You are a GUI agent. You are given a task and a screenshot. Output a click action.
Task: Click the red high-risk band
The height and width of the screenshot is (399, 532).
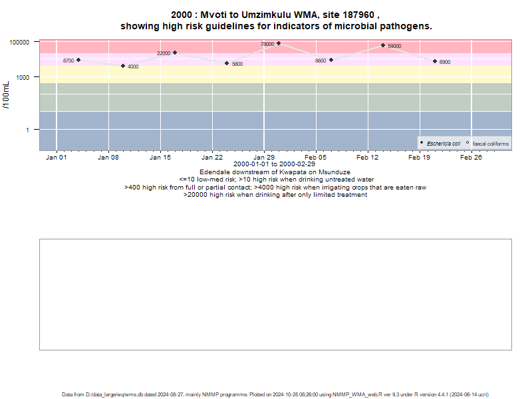tap(275, 47)
